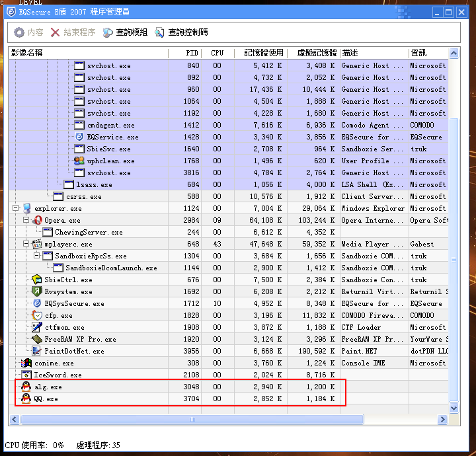Click the explorer.exe computer icon
Screen dimensions: 476x456
point(27,208)
